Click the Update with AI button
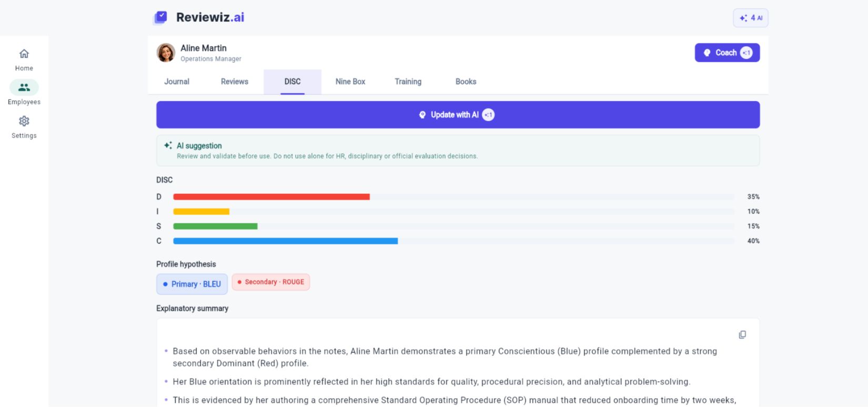868x407 pixels. pyautogui.click(x=458, y=115)
